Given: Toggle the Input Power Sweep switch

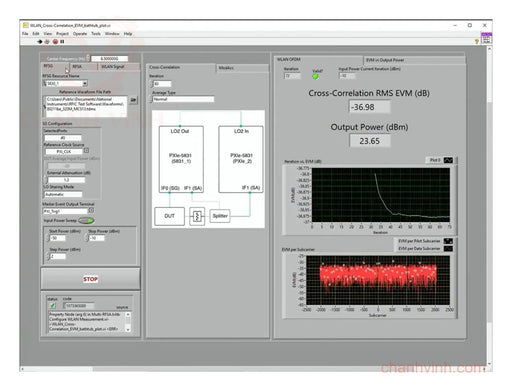Looking at the screenshot, I should click(86, 220).
